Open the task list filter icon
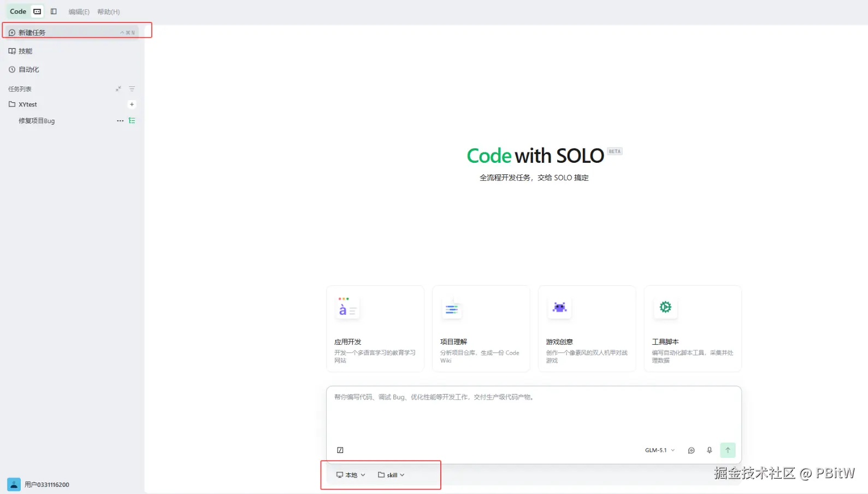 (x=132, y=89)
